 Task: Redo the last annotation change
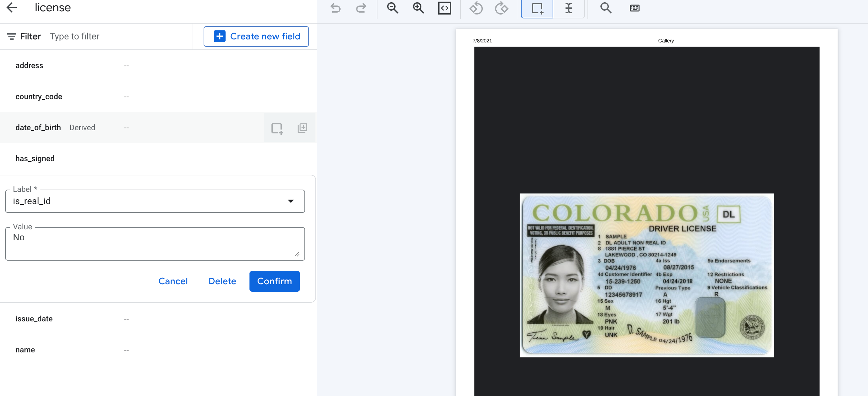tap(361, 8)
